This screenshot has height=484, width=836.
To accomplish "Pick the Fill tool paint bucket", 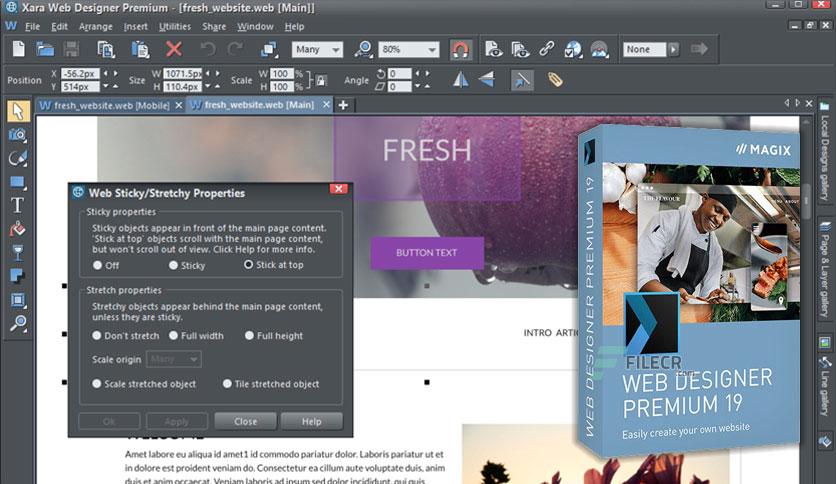I will pos(17,228).
